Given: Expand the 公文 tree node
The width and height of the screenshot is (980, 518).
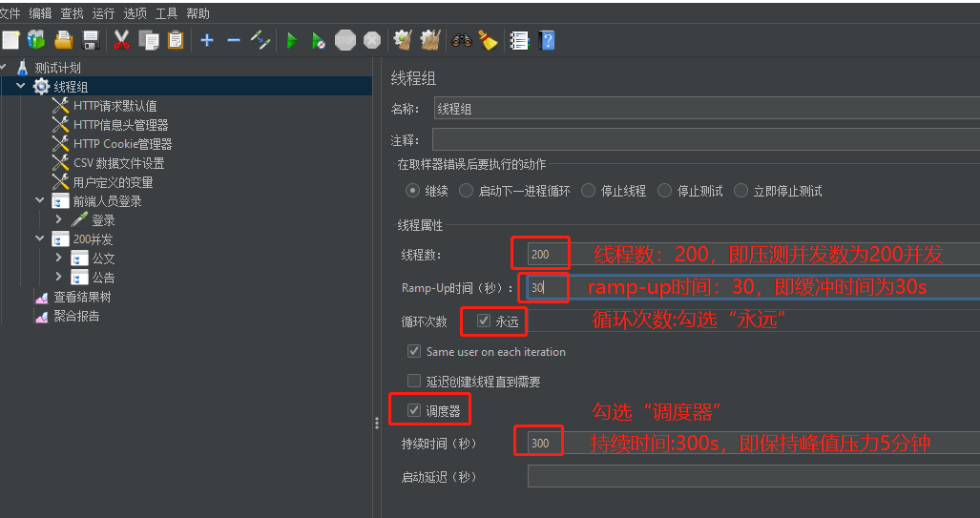Looking at the screenshot, I should (x=59, y=257).
